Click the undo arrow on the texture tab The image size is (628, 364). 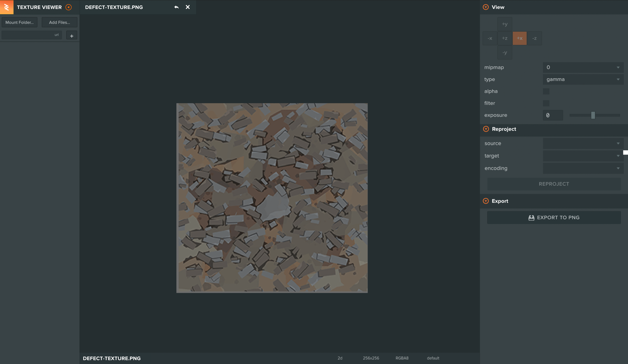point(176,7)
